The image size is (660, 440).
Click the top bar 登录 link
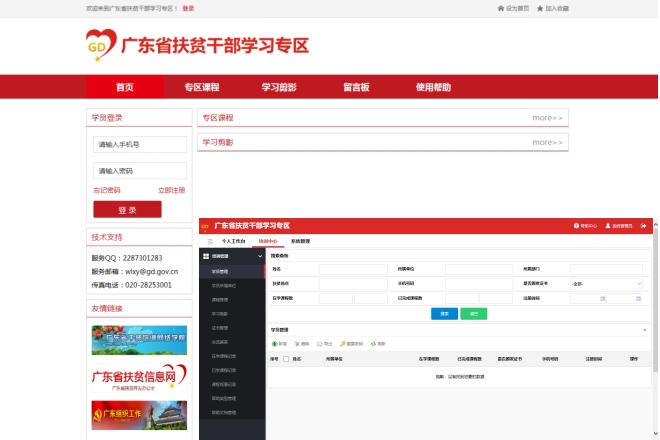(x=188, y=8)
